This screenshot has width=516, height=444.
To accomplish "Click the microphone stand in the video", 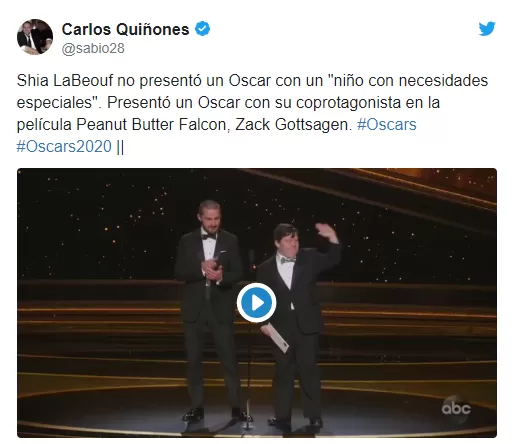I will [x=249, y=340].
